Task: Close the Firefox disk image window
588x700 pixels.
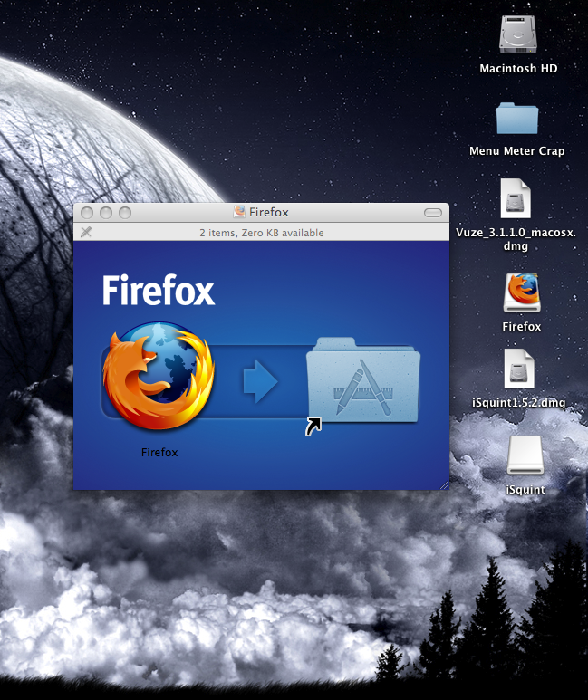Action: pos(87,213)
